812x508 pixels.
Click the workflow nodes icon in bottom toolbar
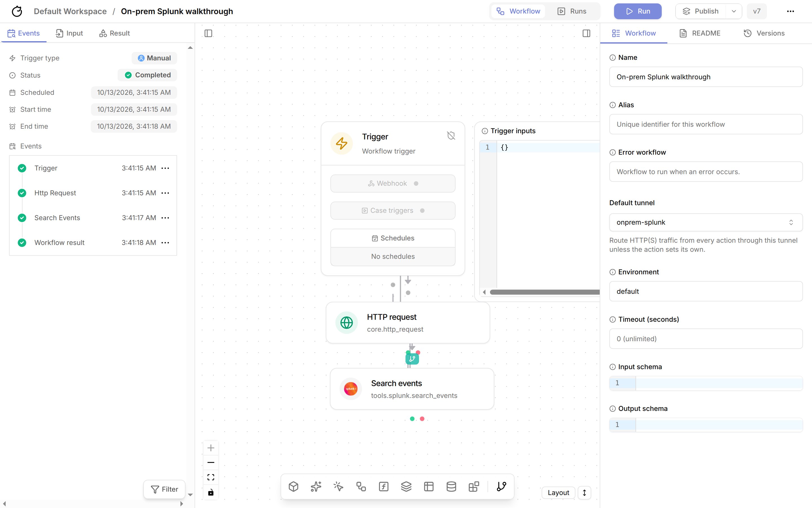pyautogui.click(x=361, y=487)
